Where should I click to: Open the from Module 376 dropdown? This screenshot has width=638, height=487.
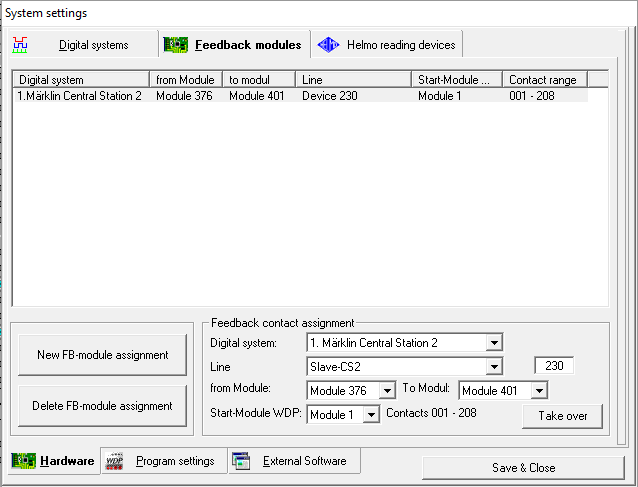387,391
